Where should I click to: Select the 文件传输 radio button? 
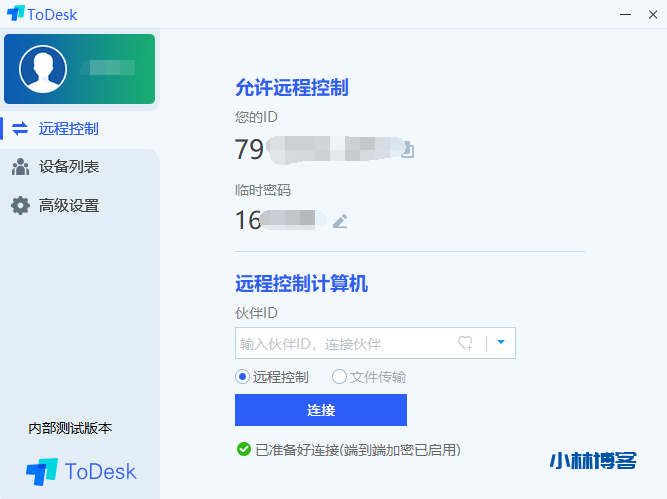[339, 377]
